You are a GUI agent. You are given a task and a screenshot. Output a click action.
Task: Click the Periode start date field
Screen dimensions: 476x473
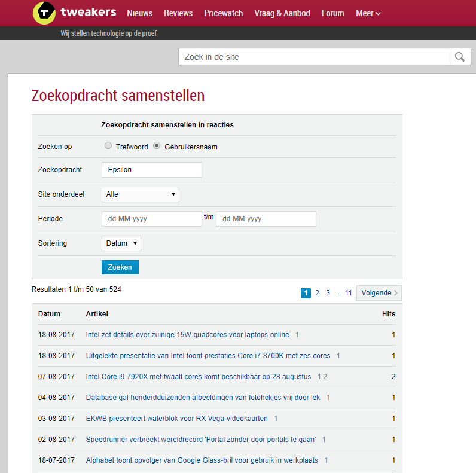[x=152, y=219]
